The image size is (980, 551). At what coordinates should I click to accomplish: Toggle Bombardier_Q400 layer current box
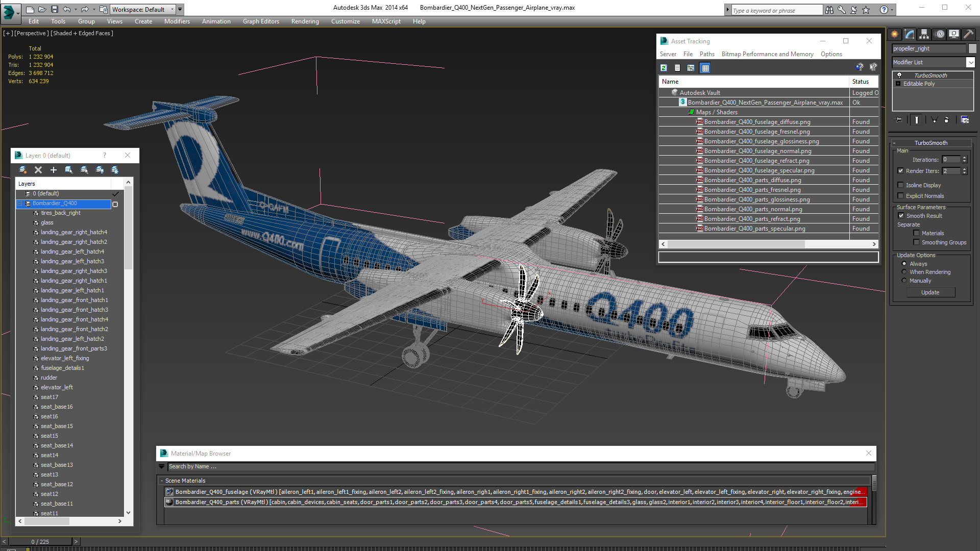coord(115,204)
